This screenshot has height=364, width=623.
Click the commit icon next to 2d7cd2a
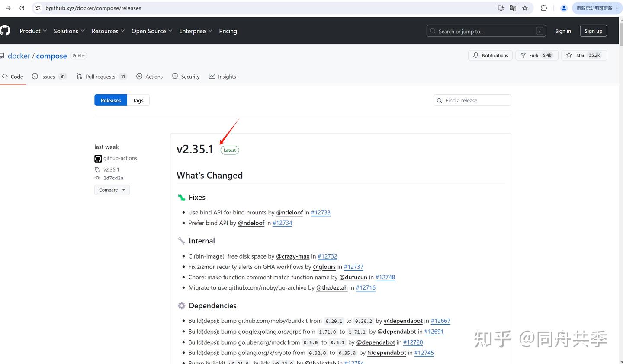pos(97,178)
